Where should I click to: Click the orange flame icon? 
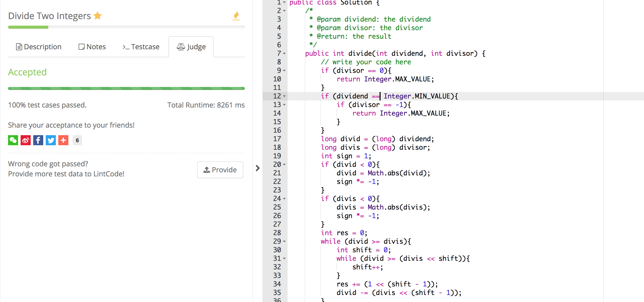pyautogui.click(x=236, y=16)
